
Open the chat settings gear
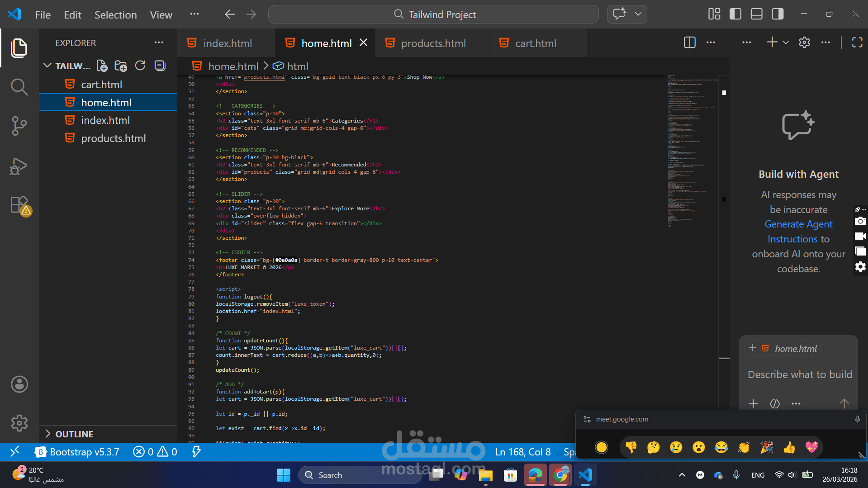pos(804,43)
